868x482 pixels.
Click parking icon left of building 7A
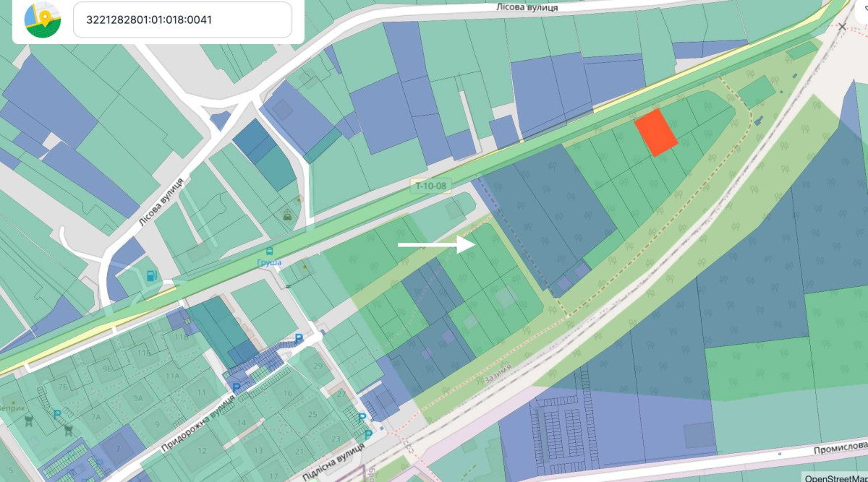point(56,414)
